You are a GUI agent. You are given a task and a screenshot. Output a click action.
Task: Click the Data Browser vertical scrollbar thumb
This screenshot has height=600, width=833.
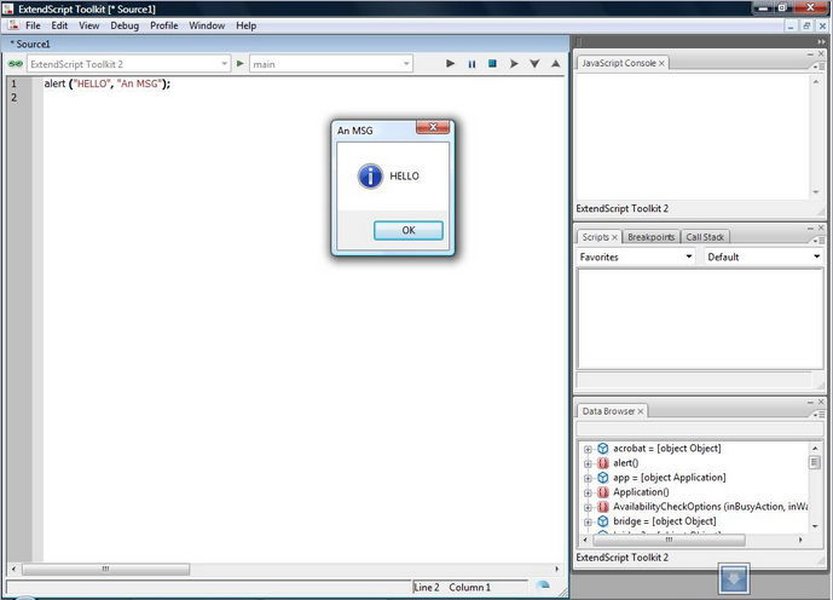click(x=814, y=462)
